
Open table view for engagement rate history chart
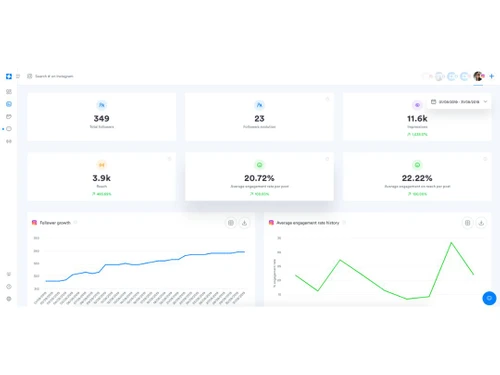click(x=467, y=223)
